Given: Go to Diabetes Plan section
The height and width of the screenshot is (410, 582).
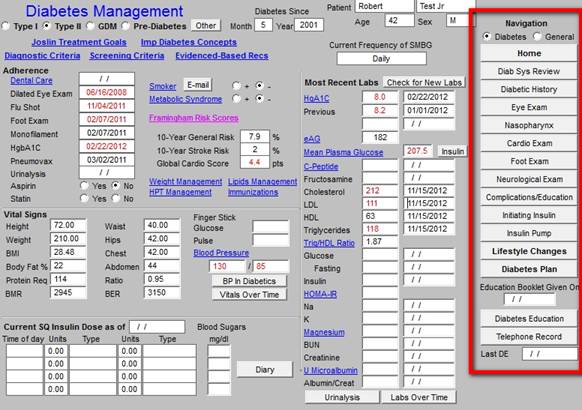Looking at the screenshot, I should click(529, 269).
